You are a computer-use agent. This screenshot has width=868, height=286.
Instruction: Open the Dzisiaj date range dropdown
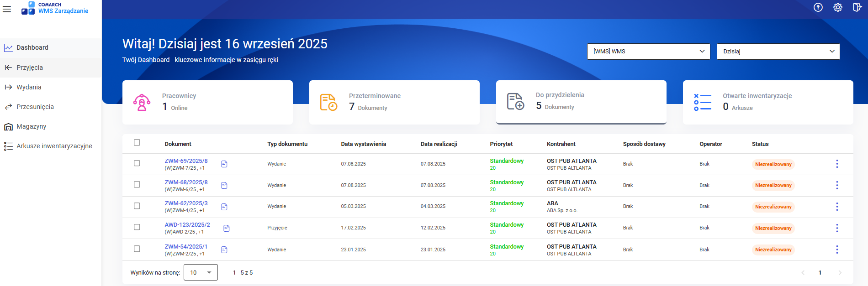point(778,52)
